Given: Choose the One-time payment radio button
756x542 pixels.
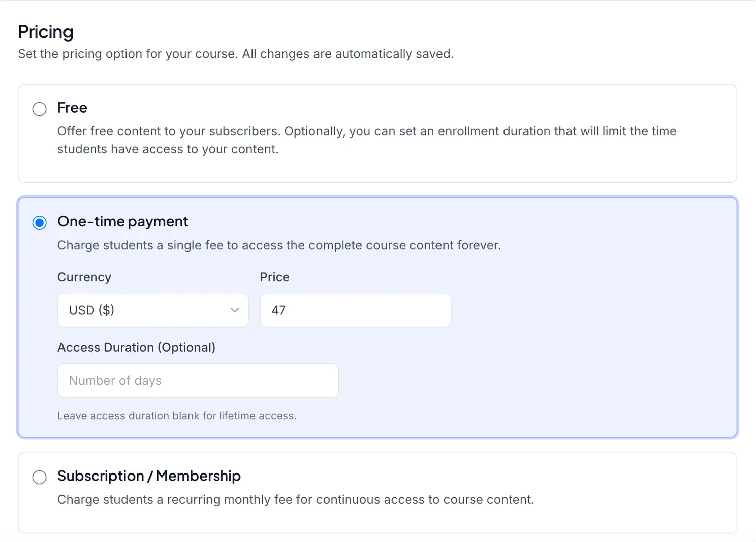Looking at the screenshot, I should pyautogui.click(x=40, y=222).
